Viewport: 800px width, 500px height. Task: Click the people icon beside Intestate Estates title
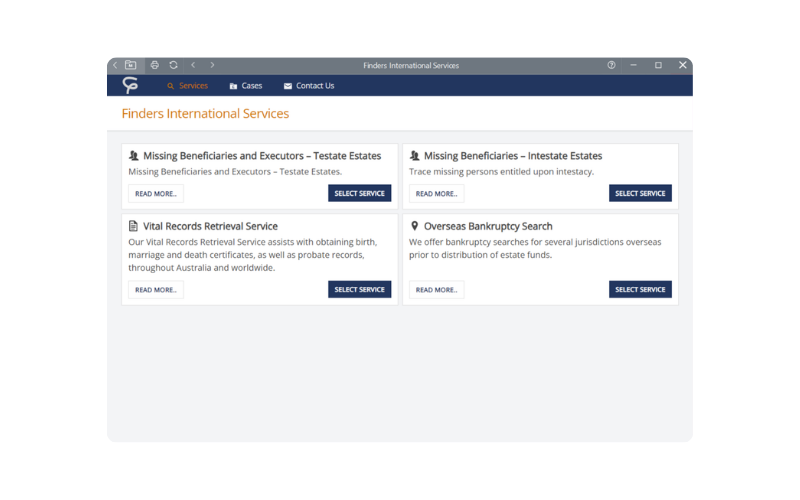[414, 156]
